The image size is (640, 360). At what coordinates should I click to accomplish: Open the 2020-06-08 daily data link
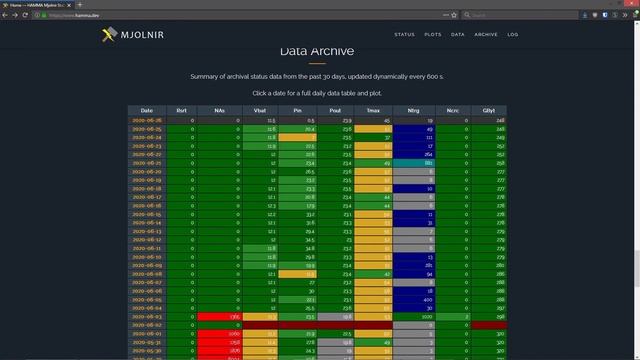(x=147, y=274)
